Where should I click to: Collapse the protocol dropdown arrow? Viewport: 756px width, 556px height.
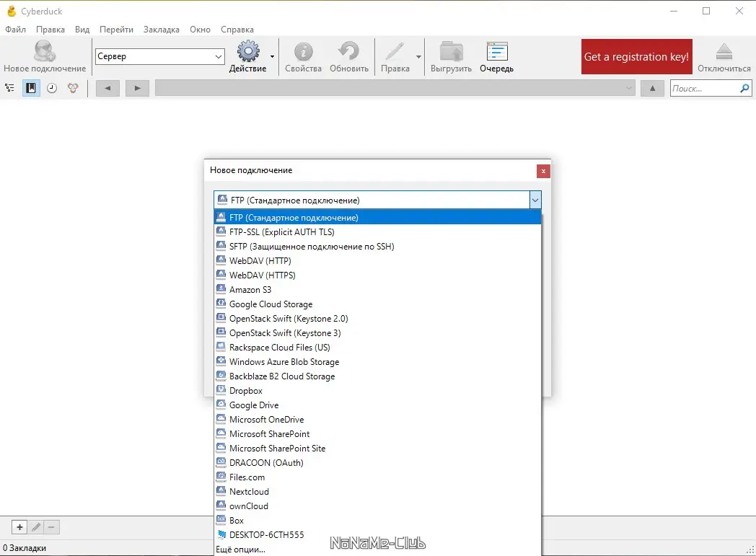535,200
